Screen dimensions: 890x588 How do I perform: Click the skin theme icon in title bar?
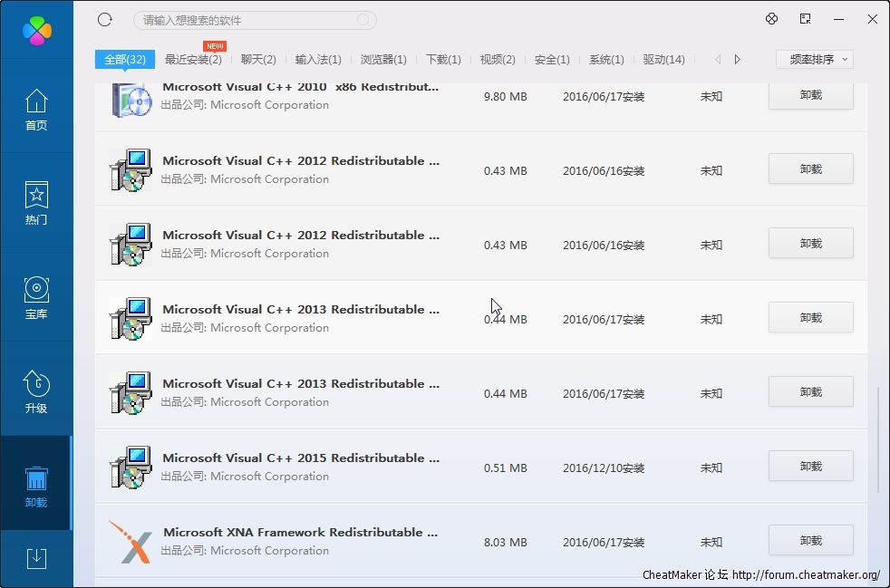[772, 19]
